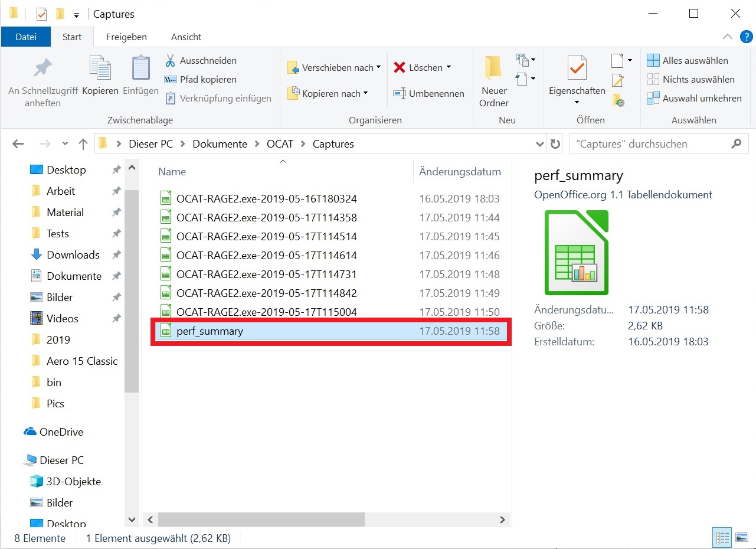Create a Neuer Ordner

tap(494, 81)
